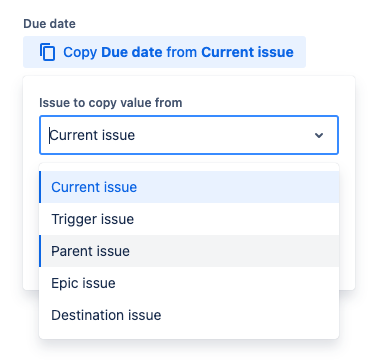This screenshot has height=362, width=371.
Task: Click empty space right of the Destination issue row
Action: (250, 315)
